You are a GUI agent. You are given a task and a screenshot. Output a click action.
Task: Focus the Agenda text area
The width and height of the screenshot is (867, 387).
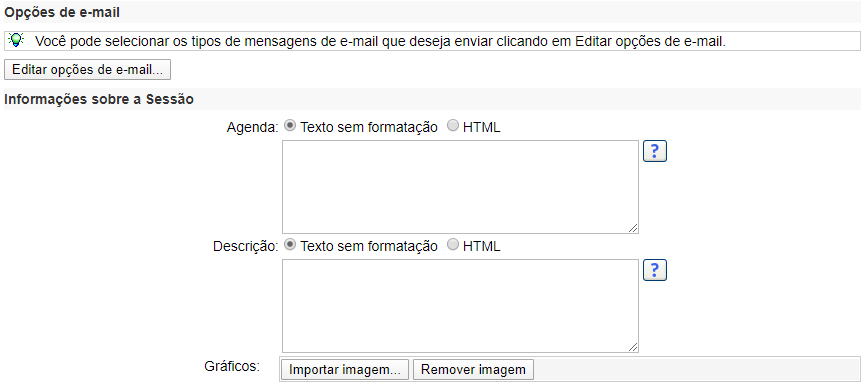click(x=460, y=187)
